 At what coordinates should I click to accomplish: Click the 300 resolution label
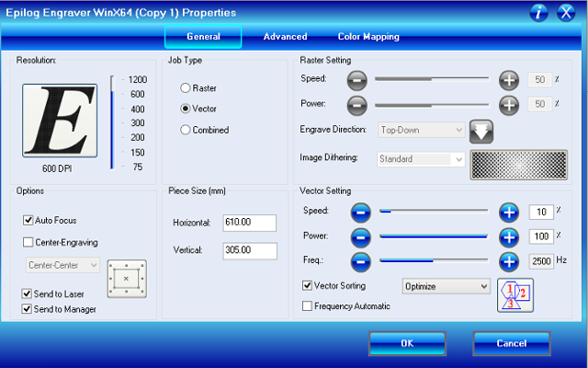click(138, 122)
